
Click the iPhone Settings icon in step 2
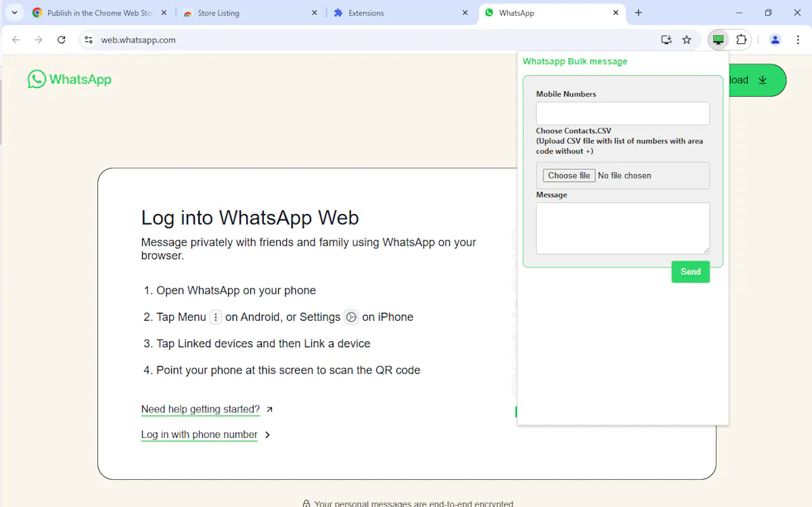351,317
